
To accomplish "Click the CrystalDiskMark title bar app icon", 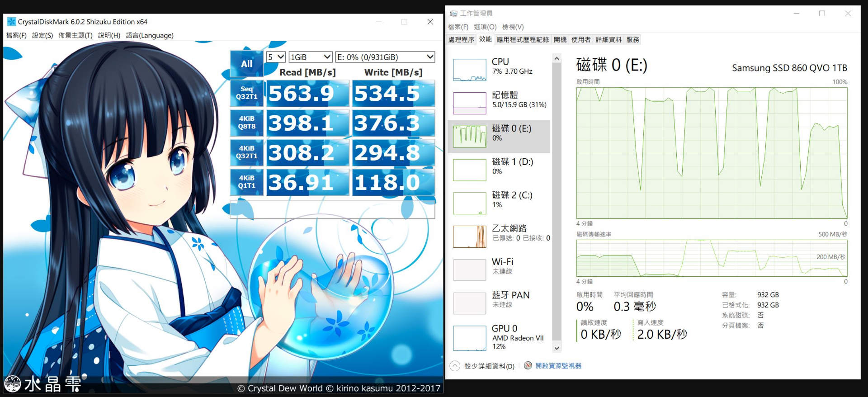I will [11, 21].
